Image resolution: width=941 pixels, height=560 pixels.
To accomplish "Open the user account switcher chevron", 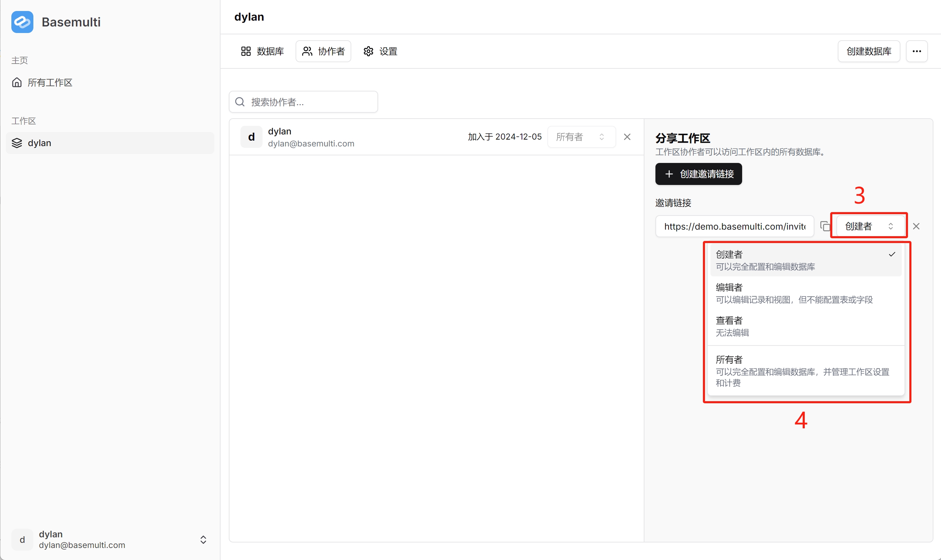I will (x=203, y=540).
